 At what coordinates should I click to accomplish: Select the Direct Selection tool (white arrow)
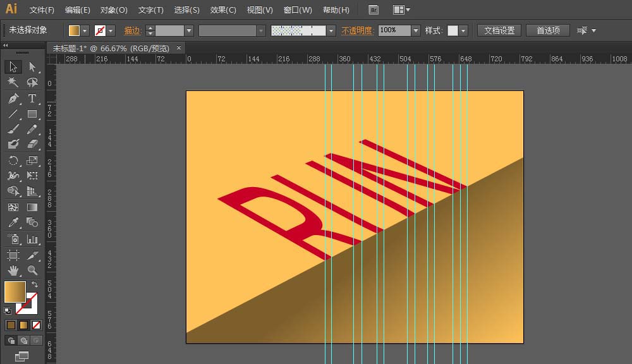[32, 67]
